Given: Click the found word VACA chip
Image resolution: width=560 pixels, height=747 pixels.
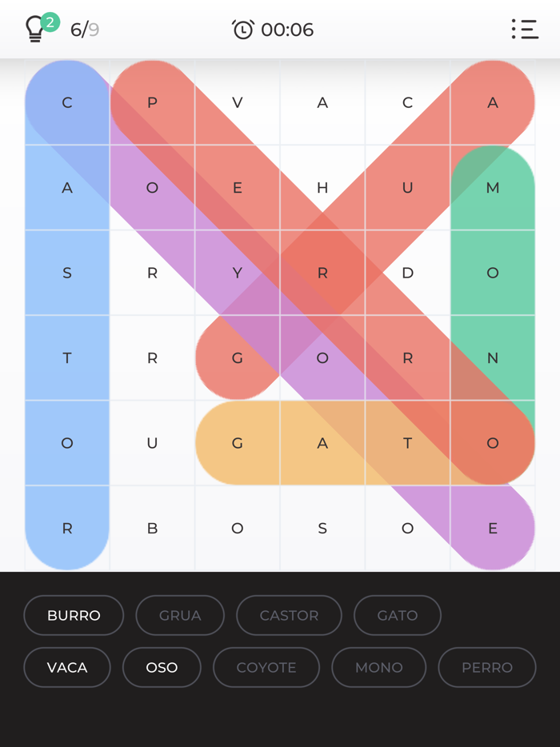Looking at the screenshot, I should (x=67, y=667).
